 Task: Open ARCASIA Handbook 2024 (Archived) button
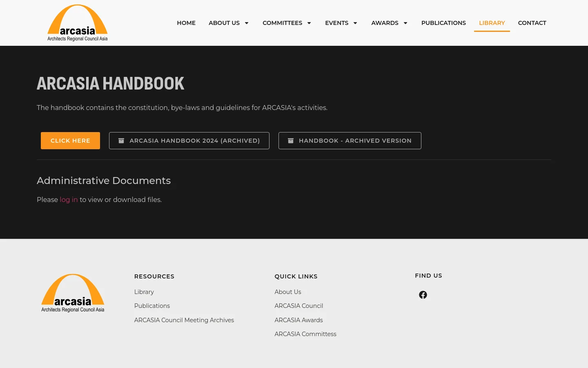click(189, 141)
